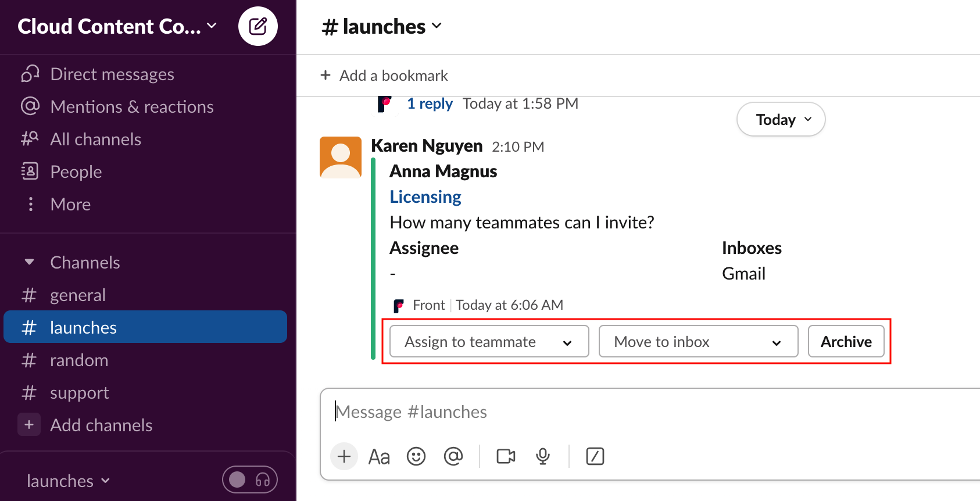This screenshot has width=980, height=501.
Task: Open launches channel details dropdown in header
Action: coord(382,27)
